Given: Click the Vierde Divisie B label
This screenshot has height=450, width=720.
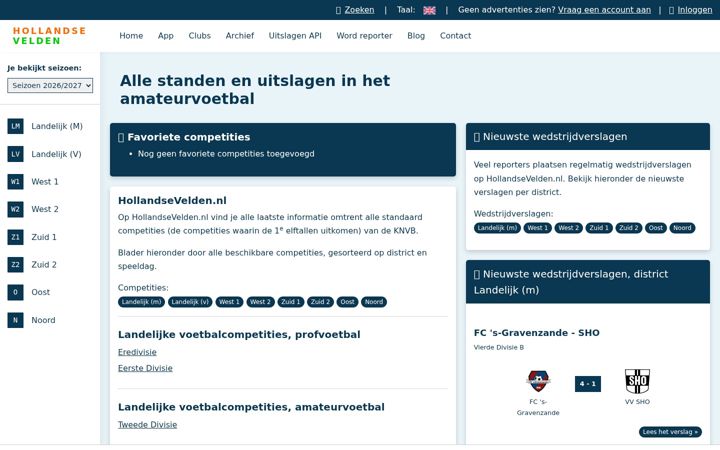Looking at the screenshot, I should (499, 348).
